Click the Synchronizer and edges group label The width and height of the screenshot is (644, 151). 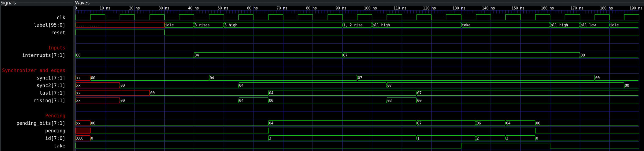(x=33, y=70)
